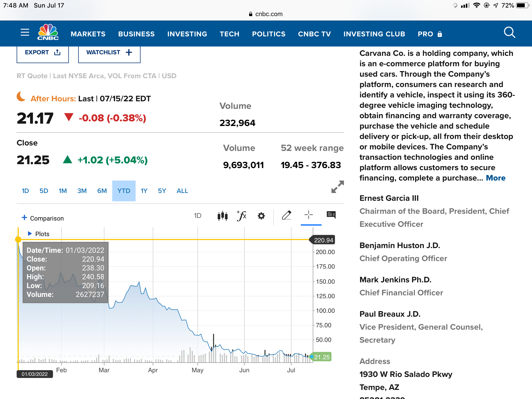Select the 5D time range
The image size is (532, 399).
44,191
